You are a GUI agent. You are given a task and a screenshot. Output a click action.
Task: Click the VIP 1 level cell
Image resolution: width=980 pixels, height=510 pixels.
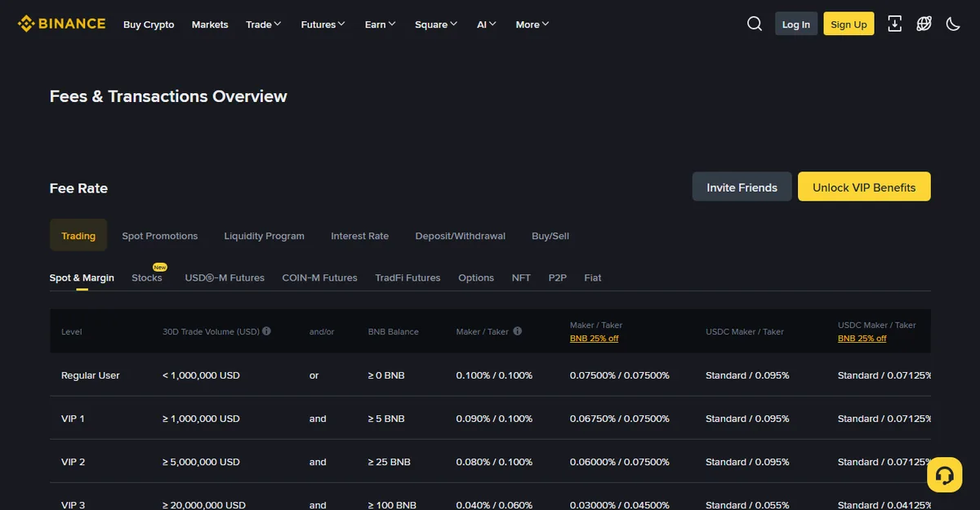pyautogui.click(x=73, y=419)
